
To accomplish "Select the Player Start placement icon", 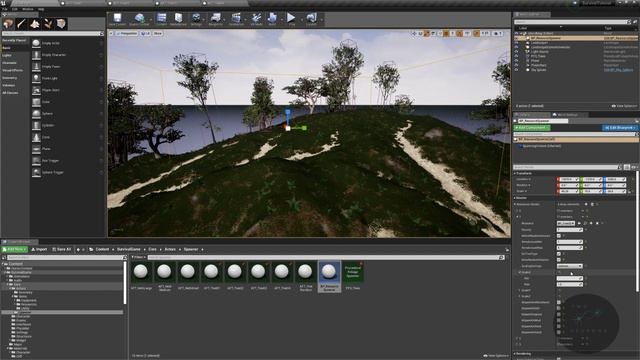I will pos(36,90).
